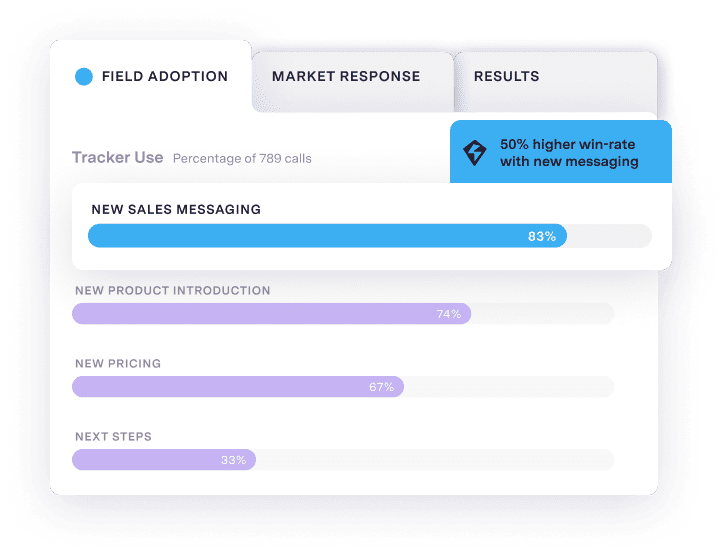Image resolution: width=727 pixels, height=555 pixels.
Task: Click the Tracker Use heading
Action: 117,158
